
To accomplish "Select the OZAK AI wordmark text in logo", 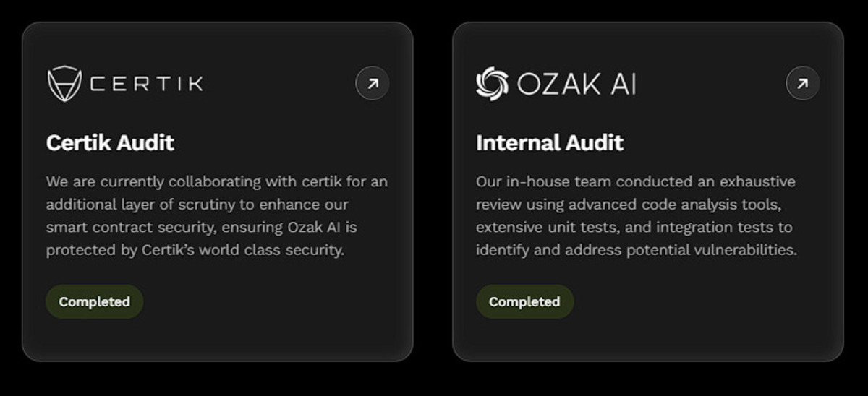I will [576, 84].
